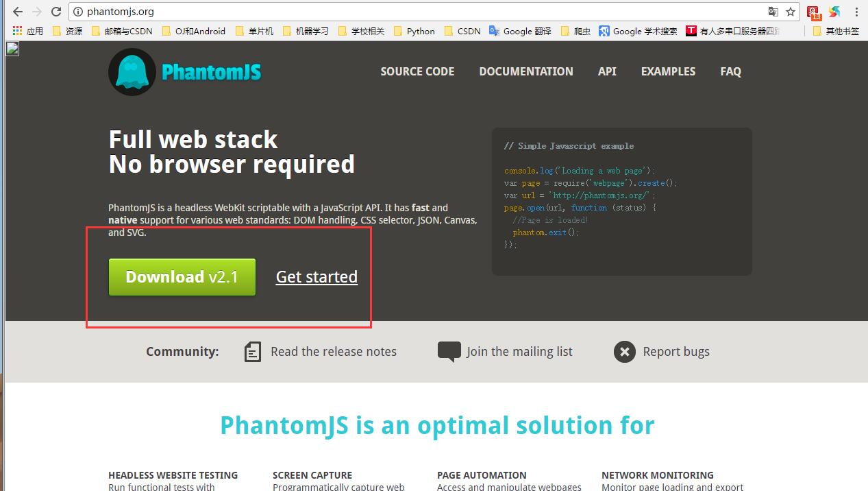Click the colorful pinwheel extension icon
The image size is (868, 491).
(x=834, y=12)
